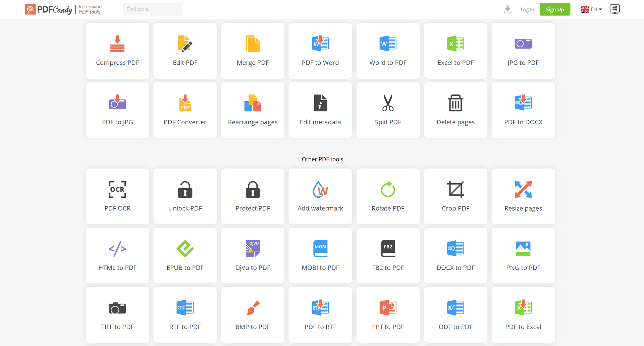The width and height of the screenshot is (644, 346).
Task: Select the Unlock PDF padlock icon
Action: (x=185, y=190)
